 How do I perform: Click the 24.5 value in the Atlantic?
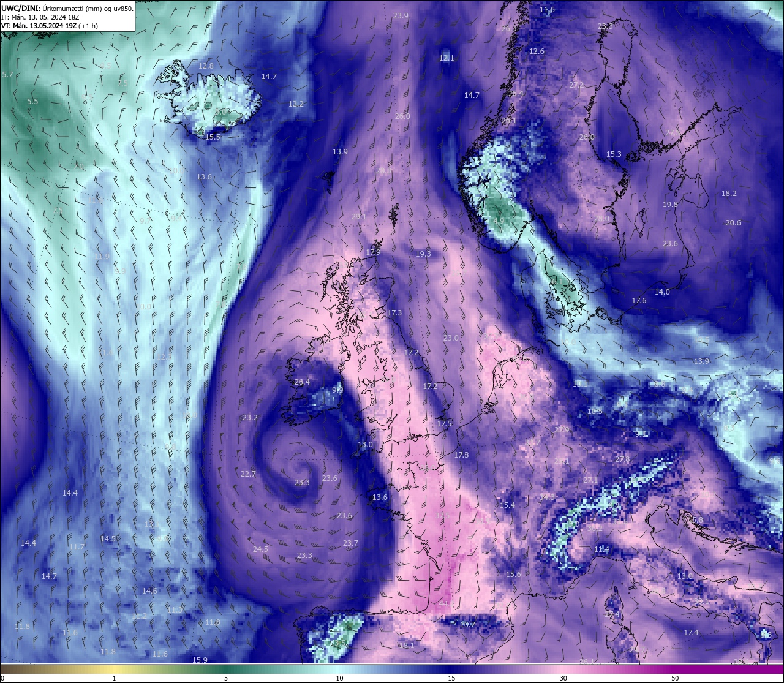pyautogui.click(x=260, y=549)
